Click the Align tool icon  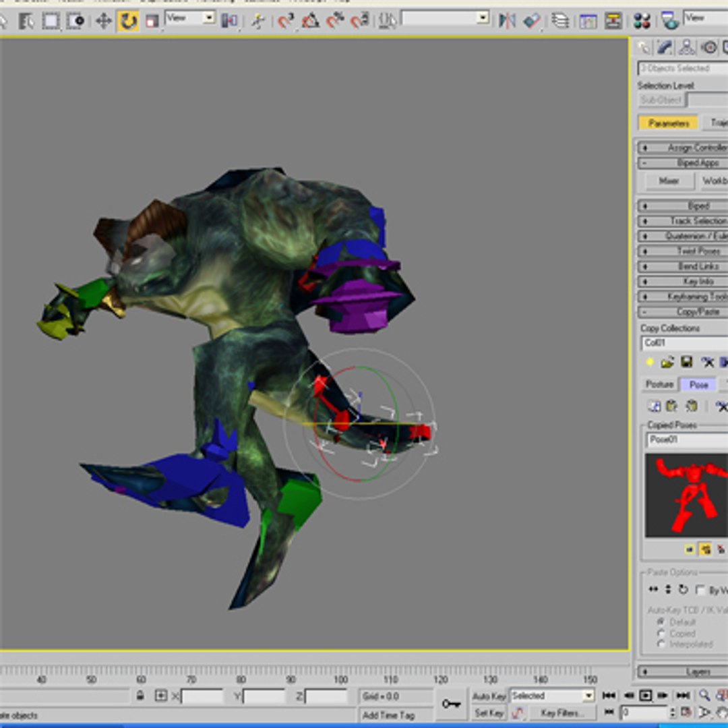532,21
